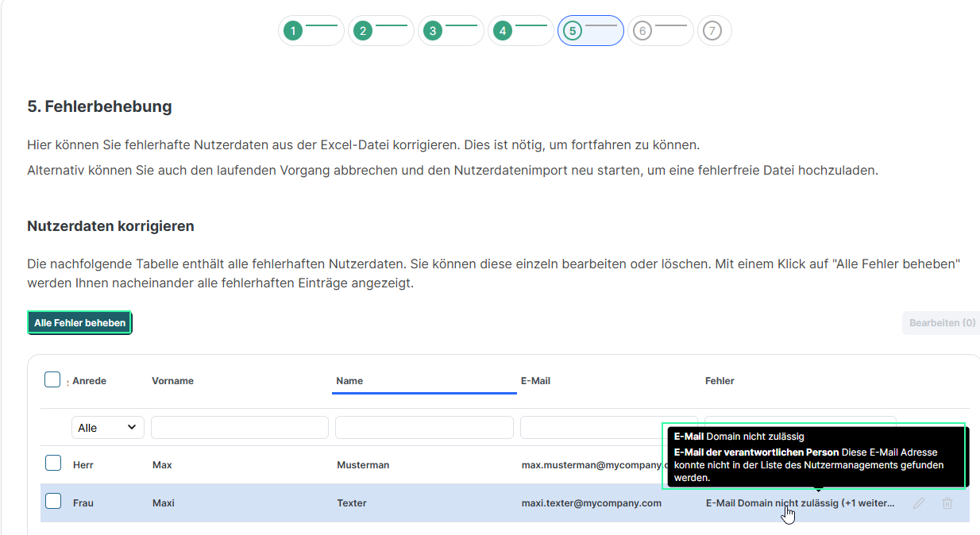Click the 'Alle Fehler beheben' button
Image resolution: width=980 pixels, height=535 pixels.
[x=79, y=323]
